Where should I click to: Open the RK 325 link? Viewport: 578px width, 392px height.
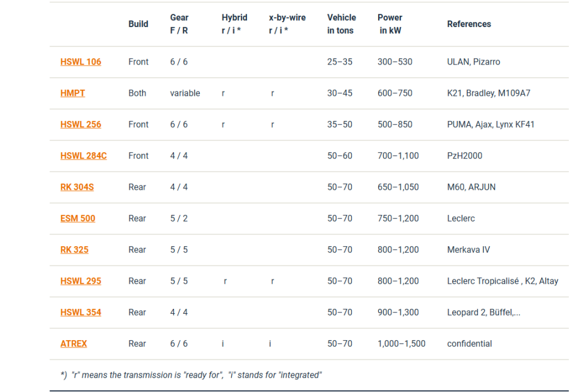tap(74, 250)
